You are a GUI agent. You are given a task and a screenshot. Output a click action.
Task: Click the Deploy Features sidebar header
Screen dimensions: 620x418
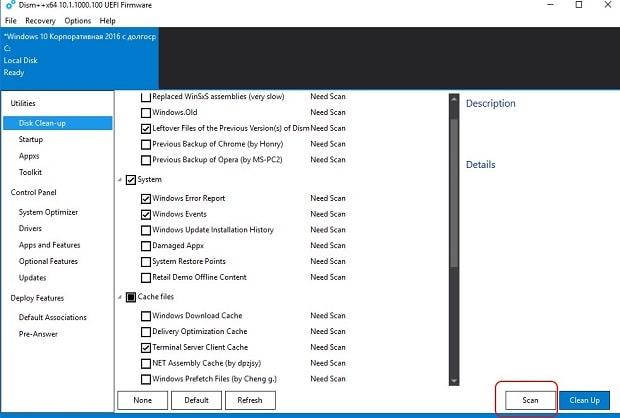point(37,298)
